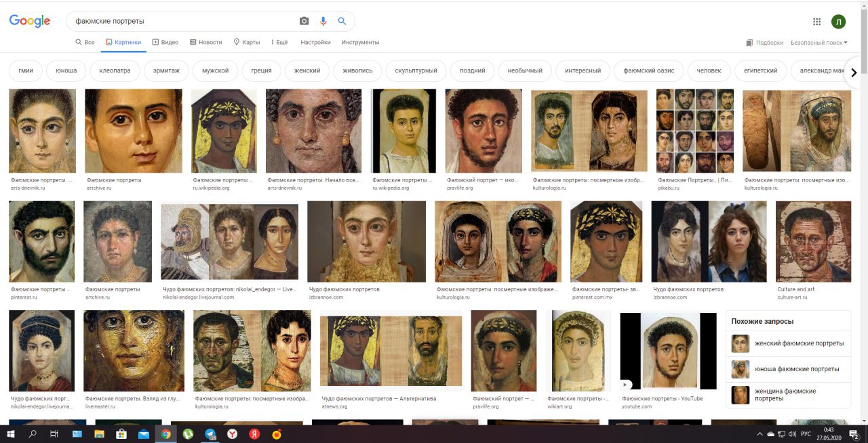Click the Google logo
This screenshot has width=868, height=443.
pos(30,21)
